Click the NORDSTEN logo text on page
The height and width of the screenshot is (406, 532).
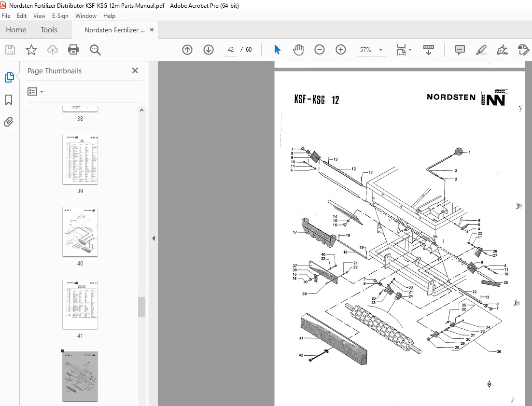[x=451, y=98]
